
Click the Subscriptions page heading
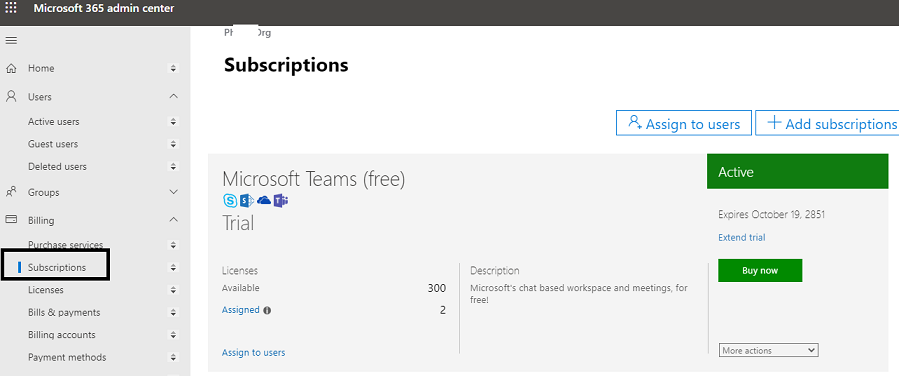pos(286,65)
